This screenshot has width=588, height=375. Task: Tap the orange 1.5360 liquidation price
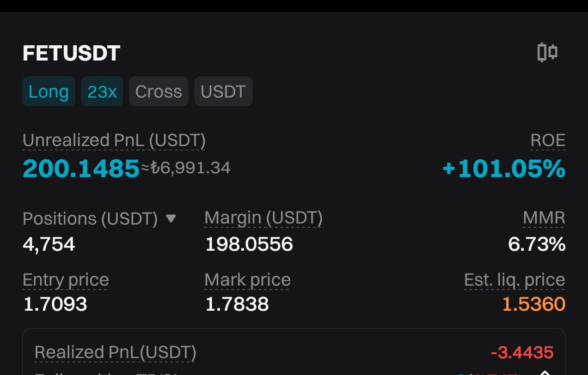pos(534,304)
